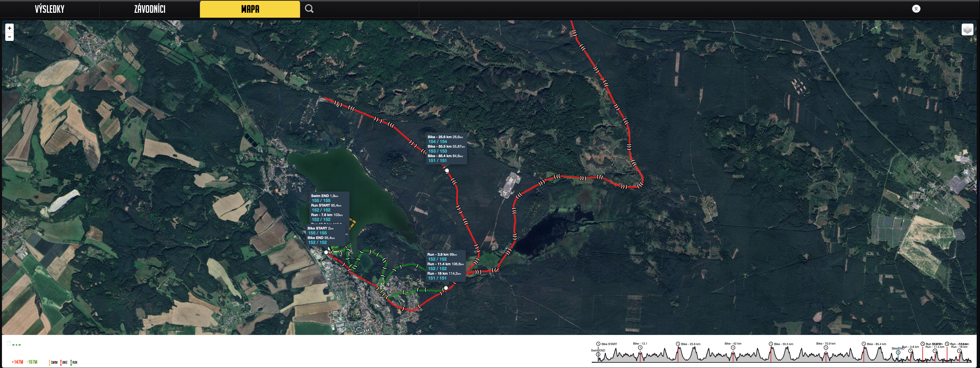This screenshot has height=368, width=980.
Task: Zoom in the map with plus
Action: pyautogui.click(x=9, y=28)
